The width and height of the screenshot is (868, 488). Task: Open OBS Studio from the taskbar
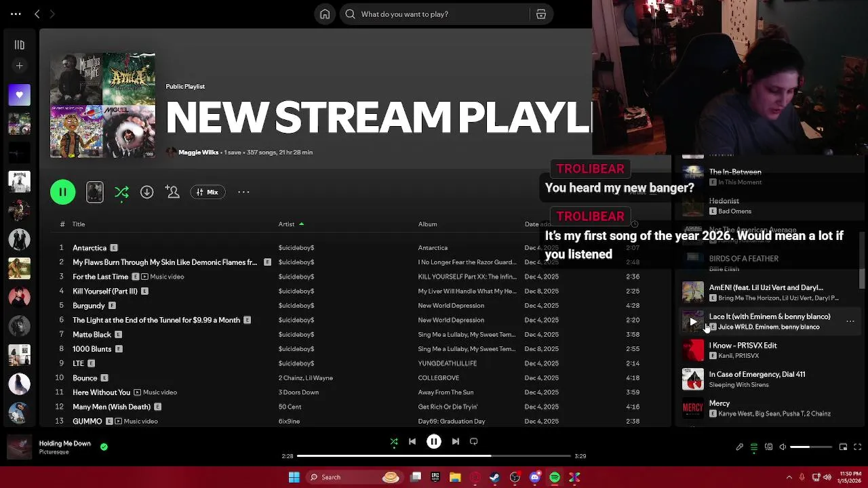point(515,477)
